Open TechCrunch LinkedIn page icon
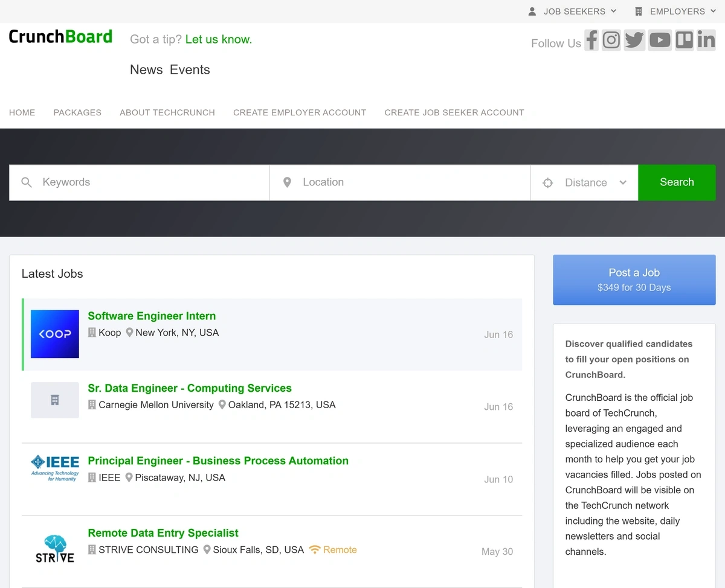Screen dimensions: 725x588 coord(706,40)
